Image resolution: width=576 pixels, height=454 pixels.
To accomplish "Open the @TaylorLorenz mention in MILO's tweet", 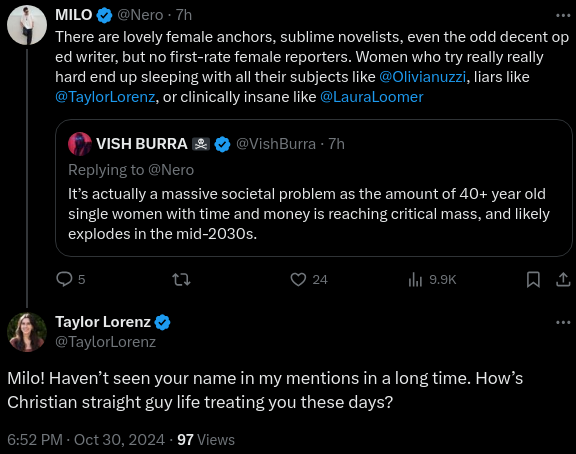I will point(105,97).
